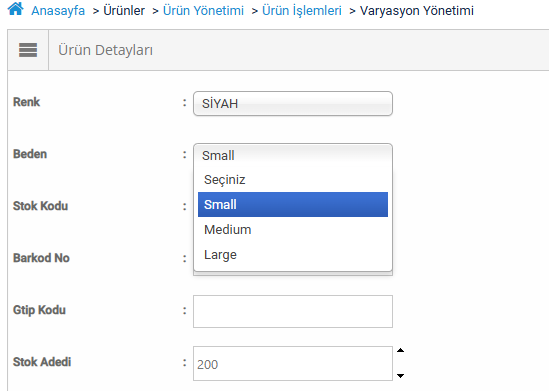Collapse the Beden dropdown showing Small
549x391 pixels.
click(x=293, y=155)
